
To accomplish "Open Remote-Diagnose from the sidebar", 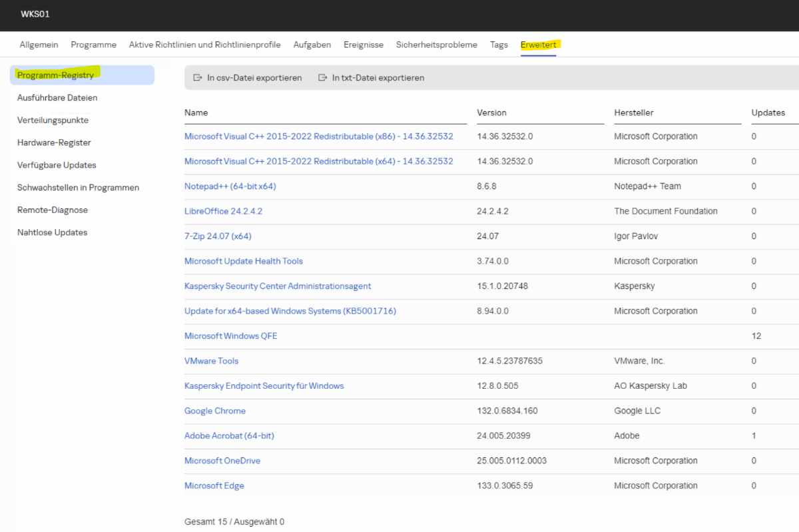I will (53, 210).
